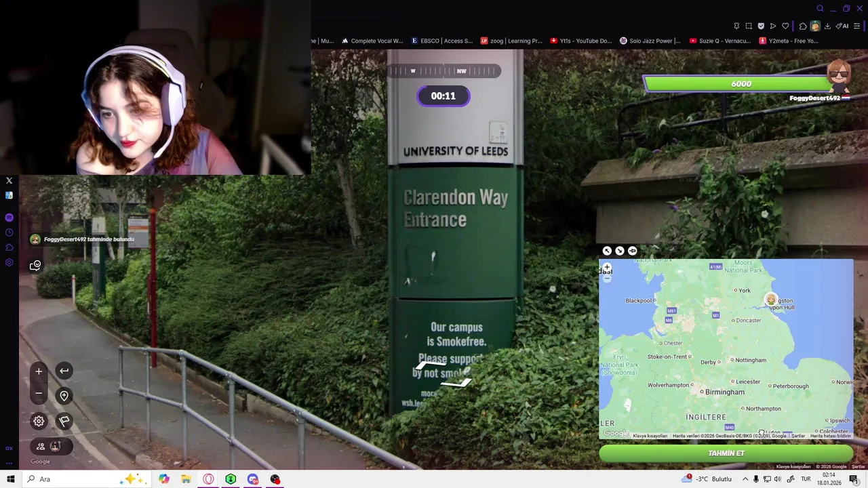Screen dimensions: 868x488
Task: Expand the system tray hidden icons chevron
Action: pyautogui.click(x=745, y=479)
